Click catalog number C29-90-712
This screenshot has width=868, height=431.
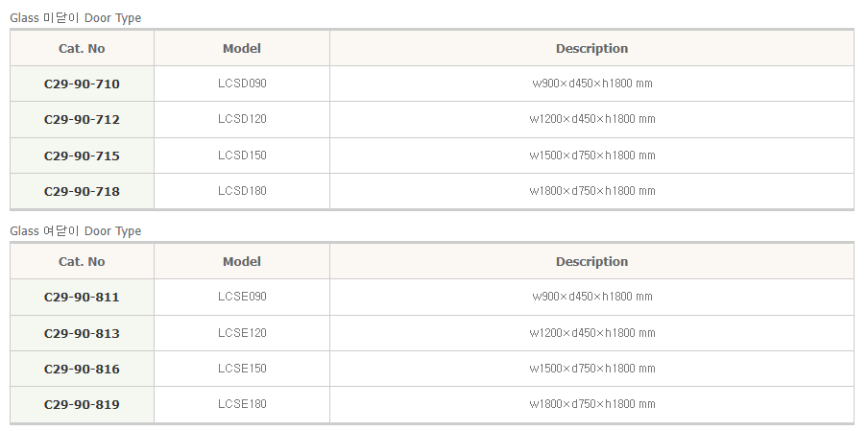coord(82,119)
